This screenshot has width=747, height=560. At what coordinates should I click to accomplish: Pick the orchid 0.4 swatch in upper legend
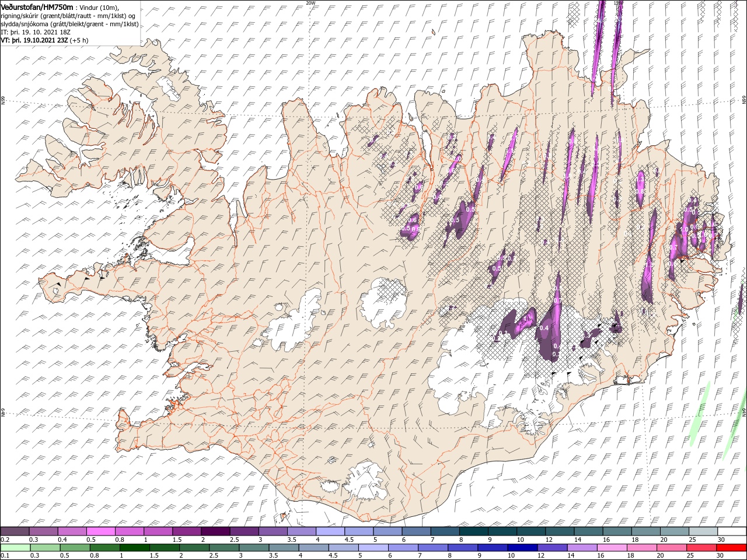(x=72, y=531)
